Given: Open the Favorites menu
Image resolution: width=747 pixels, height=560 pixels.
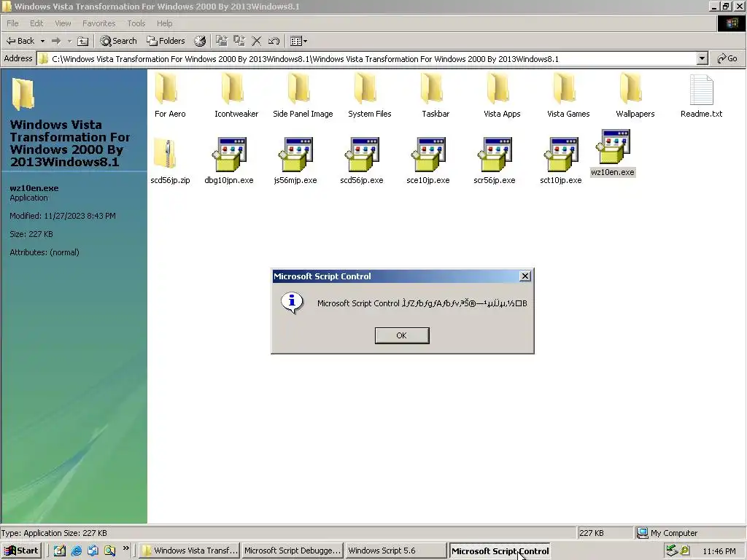Looking at the screenshot, I should point(98,23).
